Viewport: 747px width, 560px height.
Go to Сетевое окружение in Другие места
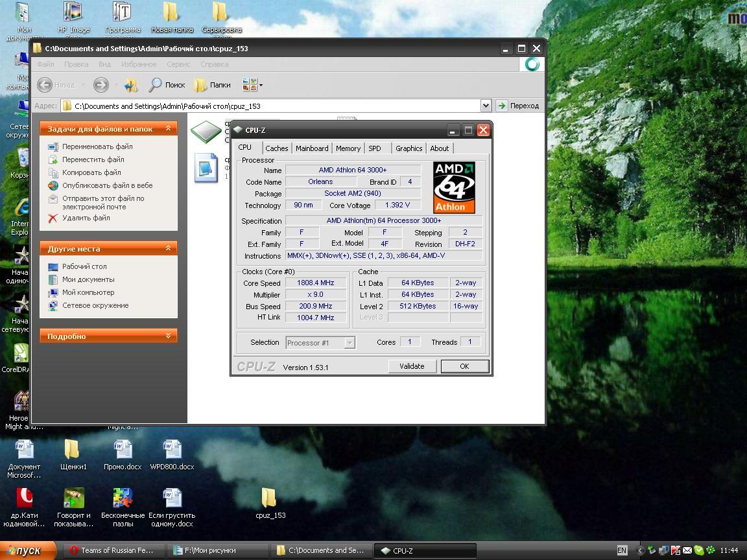pos(95,305)
